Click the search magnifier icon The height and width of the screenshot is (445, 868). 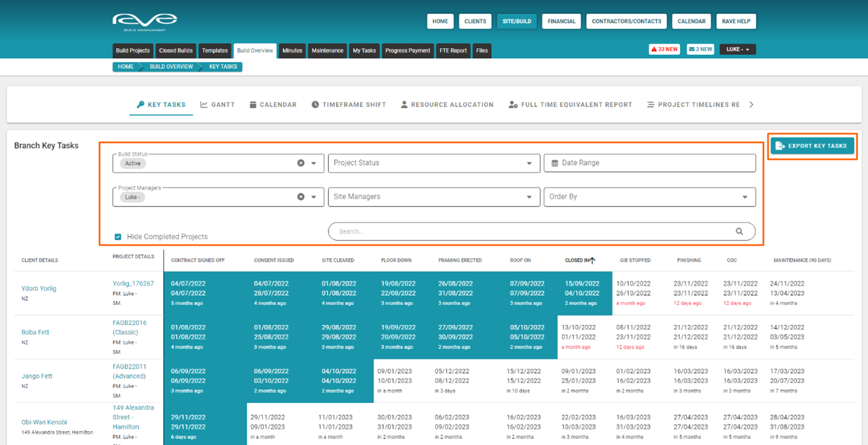739,232
